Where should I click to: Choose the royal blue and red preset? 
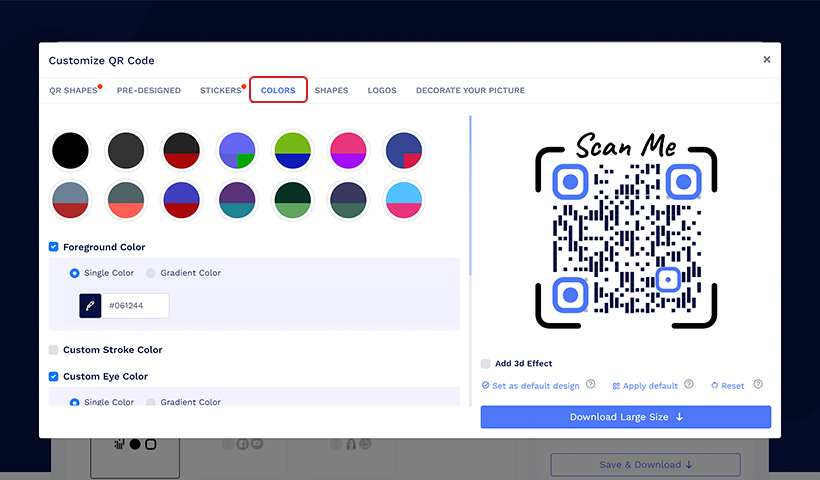coord(181,200)
